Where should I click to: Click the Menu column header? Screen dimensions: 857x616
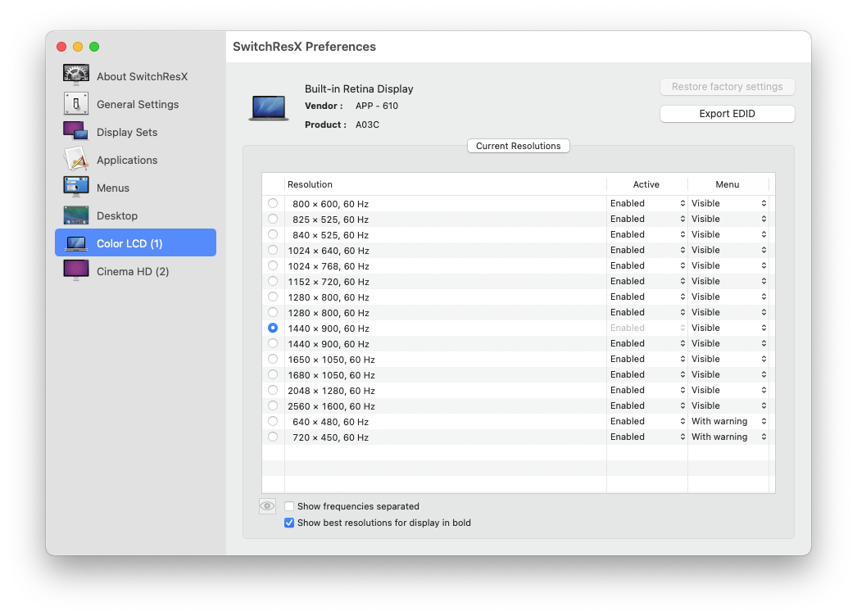click(x=728, y=185)
